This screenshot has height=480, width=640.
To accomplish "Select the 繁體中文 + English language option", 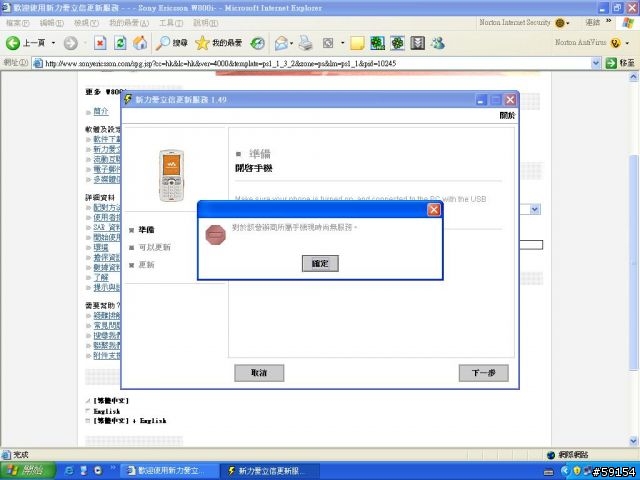I will [130, 421].
